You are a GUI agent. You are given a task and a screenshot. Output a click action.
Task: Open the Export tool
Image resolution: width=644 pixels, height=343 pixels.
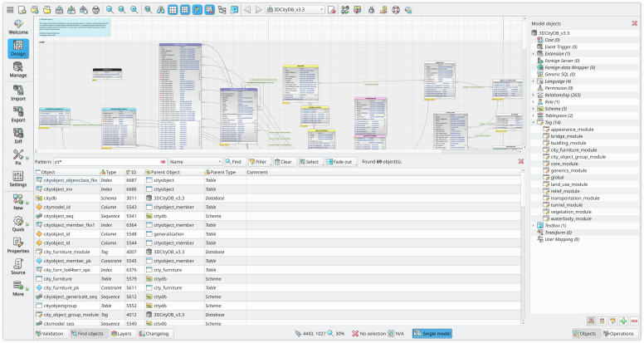tap(18, 115)
